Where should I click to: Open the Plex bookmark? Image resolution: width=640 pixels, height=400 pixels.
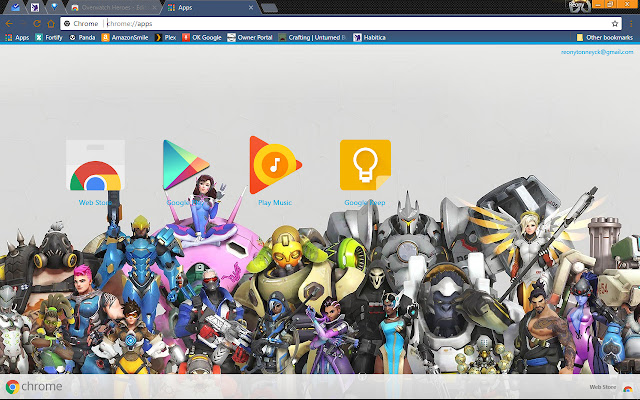[165, 38]
